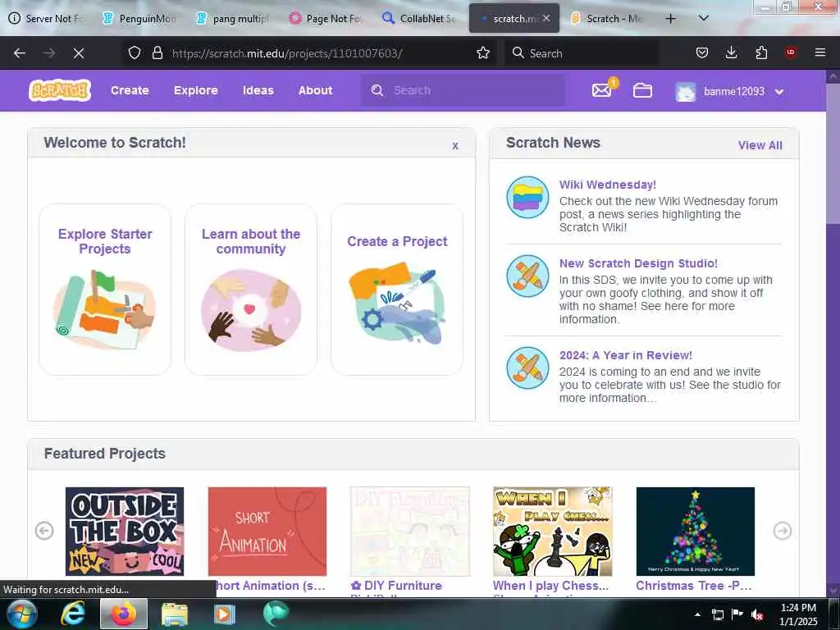Screen dimensions: 840x630
Task: Click the uBlock Origin extension icon
Action: pyautogui.click(x=791, y=52)
